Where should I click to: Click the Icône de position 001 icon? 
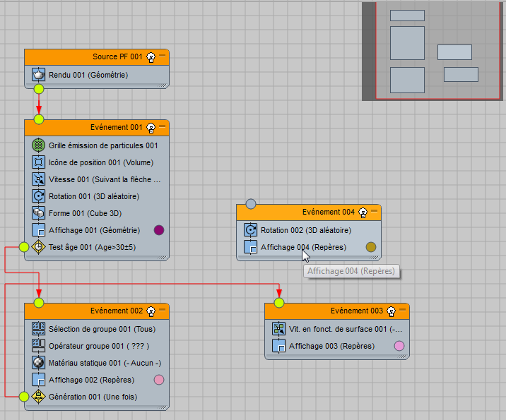pyautogui.click(x=38, y=162)
